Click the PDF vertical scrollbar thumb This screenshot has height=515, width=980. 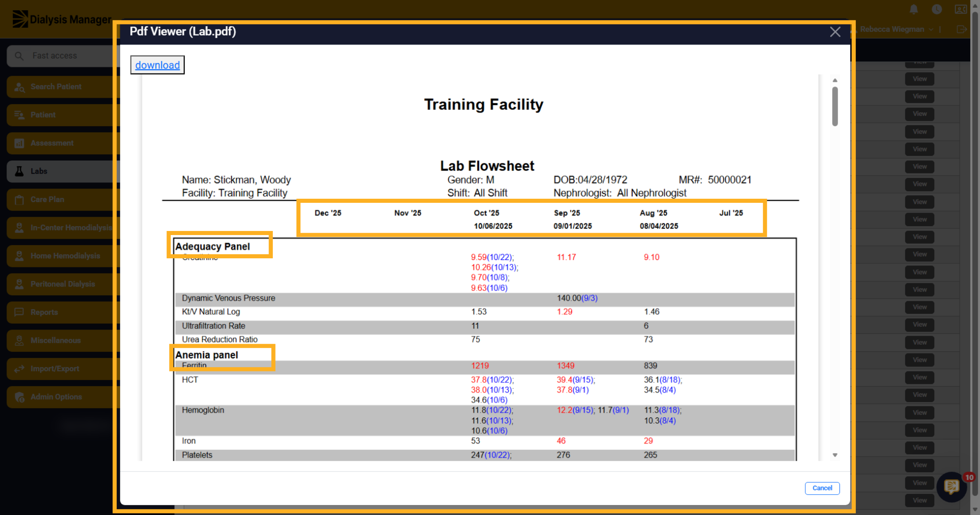835,106
